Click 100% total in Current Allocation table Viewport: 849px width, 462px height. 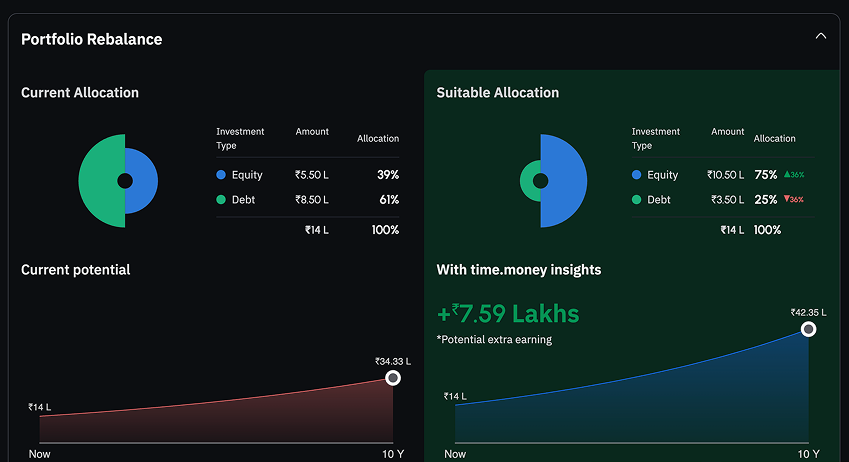pyautogui.click(x=386, y=230)
